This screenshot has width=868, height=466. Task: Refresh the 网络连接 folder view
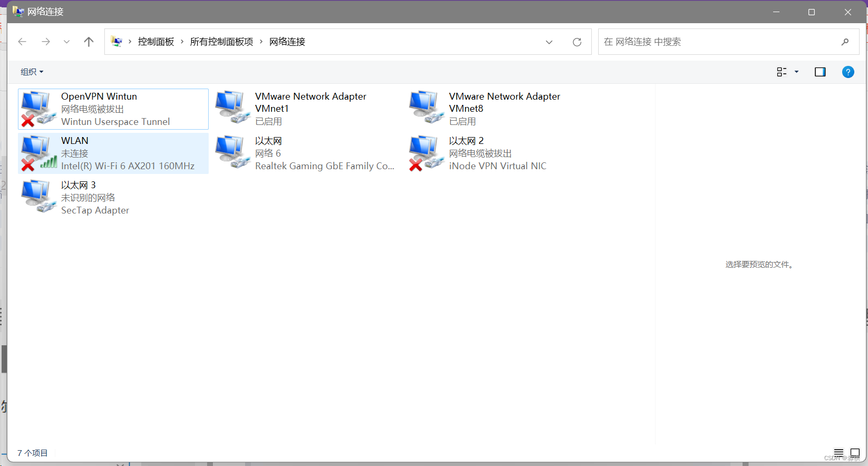click(x=577, y=42)
